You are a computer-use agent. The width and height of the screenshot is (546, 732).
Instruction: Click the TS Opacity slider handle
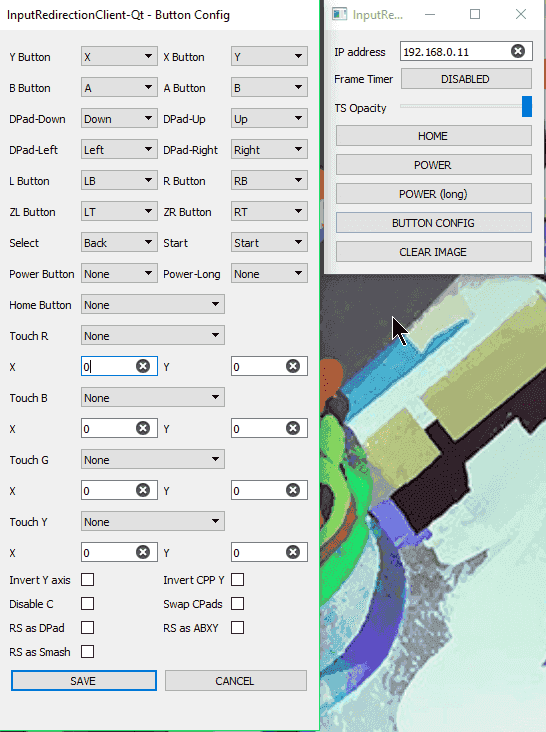click(x=527, y=106)
